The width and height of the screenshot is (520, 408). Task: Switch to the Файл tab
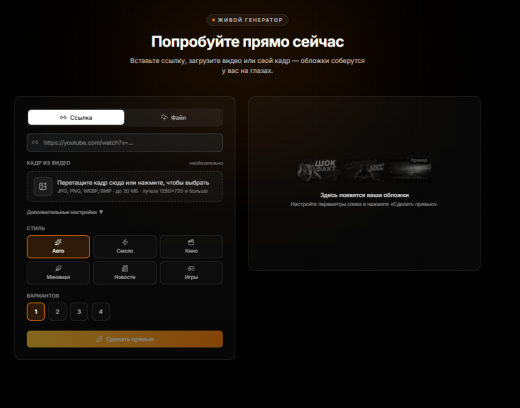pos(173,117)
